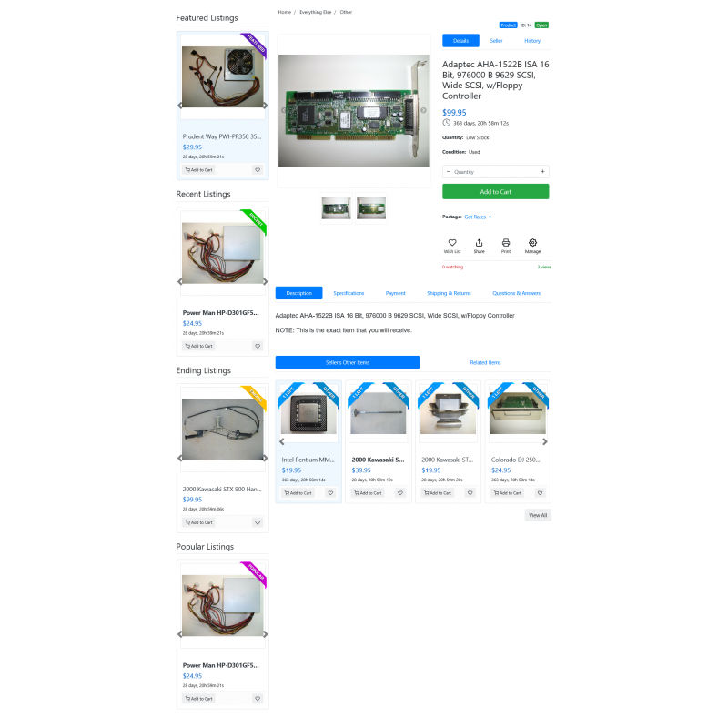This screenshot has height=728, width=728.
Task: Add Recent Listings Power Man to cart
Action: point(198,346)
